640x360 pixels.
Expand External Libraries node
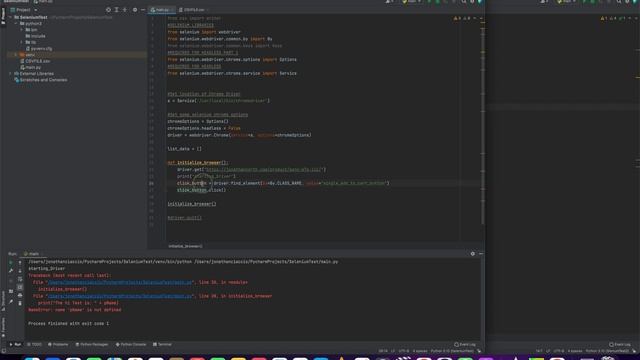click(x=11, y=73)
